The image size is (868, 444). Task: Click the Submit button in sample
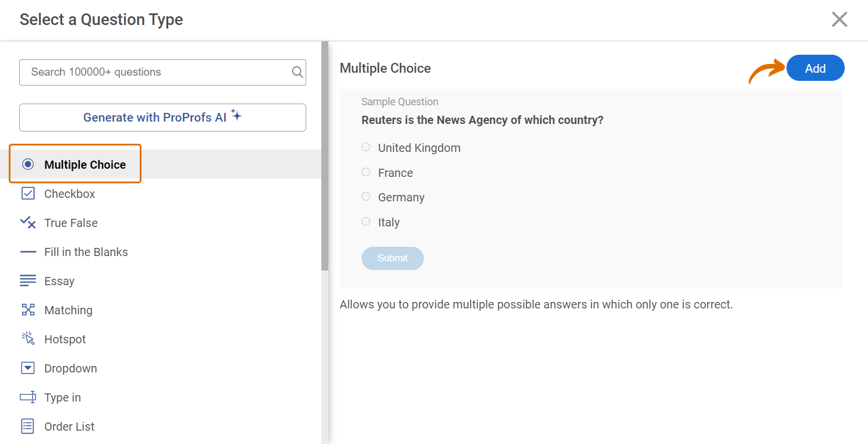pos(392,258)
